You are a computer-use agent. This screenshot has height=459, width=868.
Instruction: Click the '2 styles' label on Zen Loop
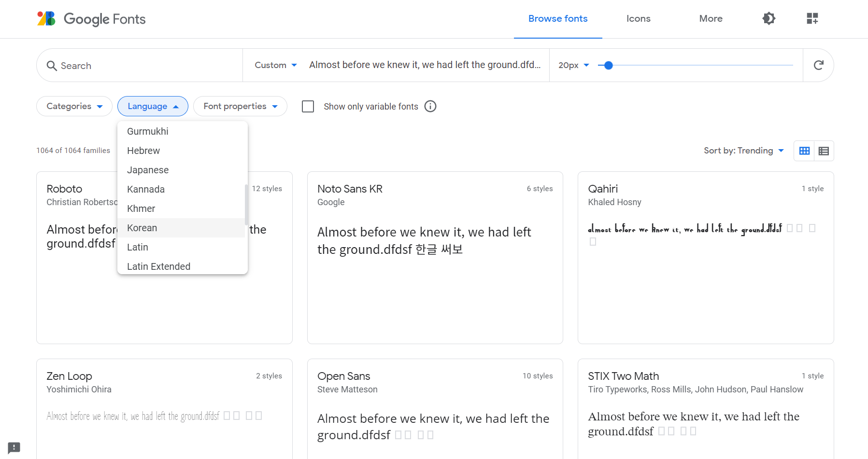(x=269, y=376)
